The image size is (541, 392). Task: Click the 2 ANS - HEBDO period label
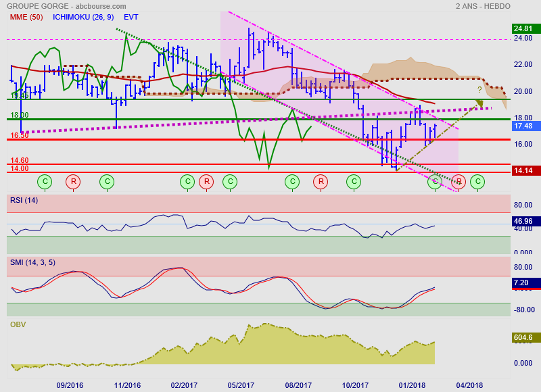[483, 6]
